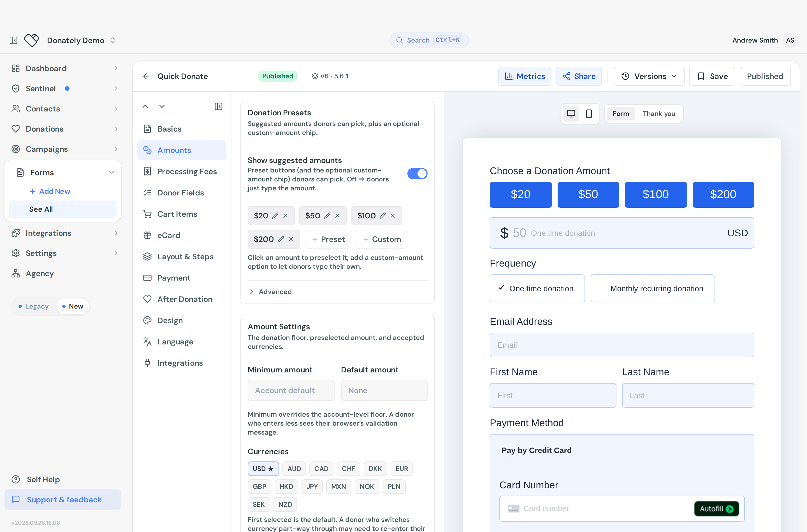Open the Versions dropdown
Viewport: 807px width, 532px height.
pos(649,76)
